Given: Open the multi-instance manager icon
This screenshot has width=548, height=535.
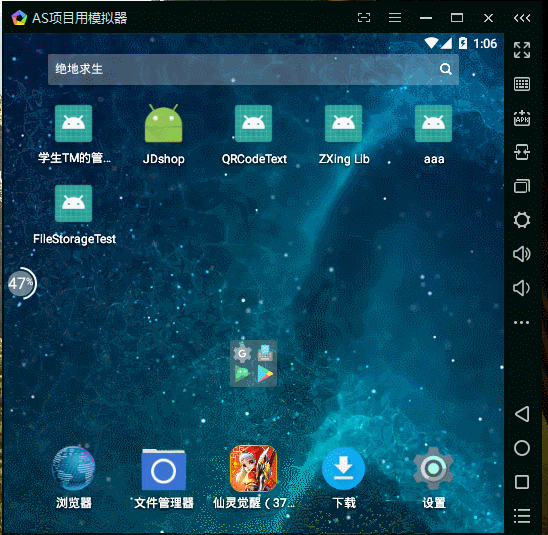Looking at the screenshot, I should (x=522, y=186).
